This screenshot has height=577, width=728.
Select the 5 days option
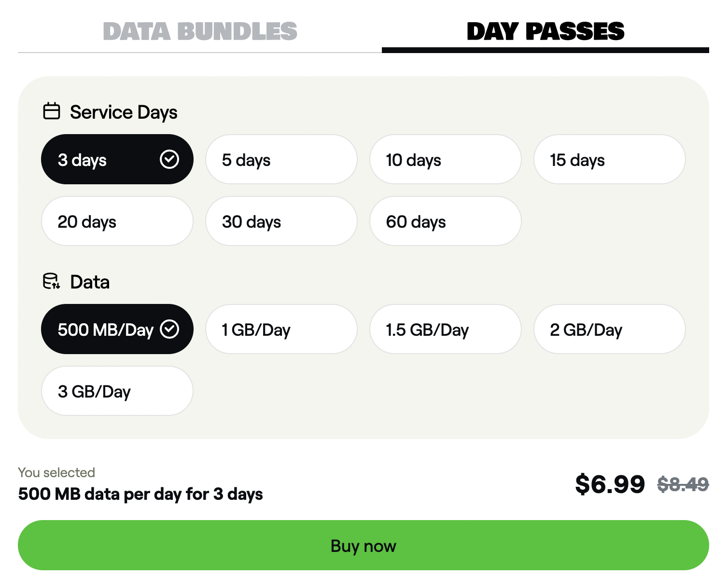point(281,160)
